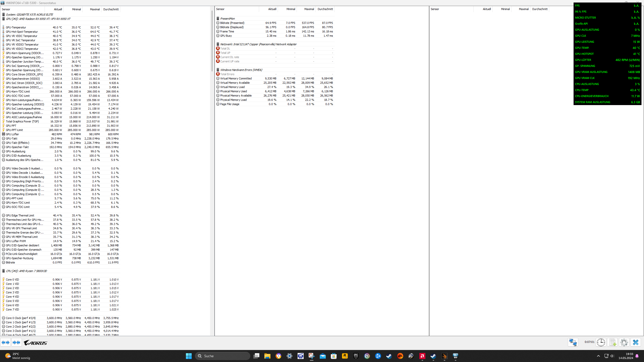Image resolution: width=644 pixels, height=362 pixels.
Task: Click the Maximal column header in left panel
Action: pyautogui.click(x=95, y=9)
